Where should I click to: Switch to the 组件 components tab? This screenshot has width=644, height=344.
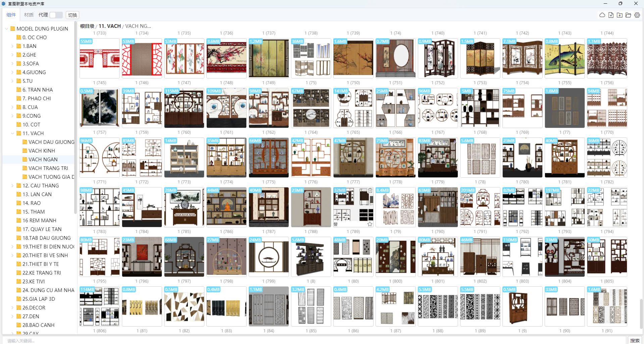[11, 15]
